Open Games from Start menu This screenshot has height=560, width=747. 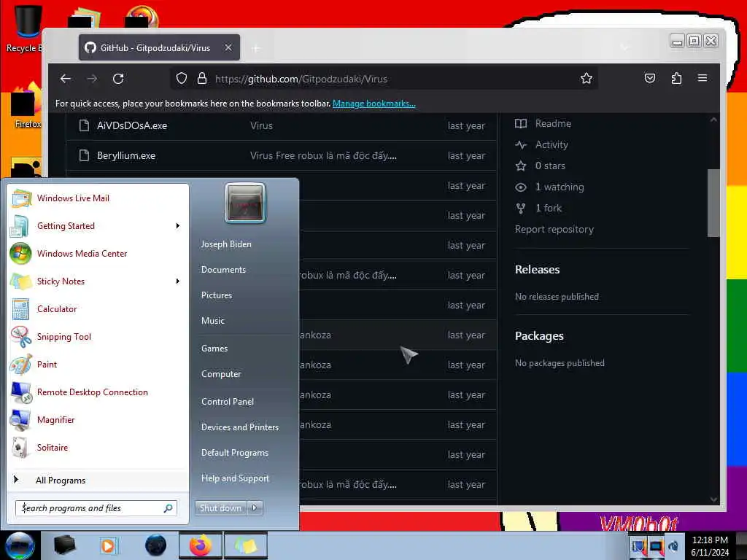coord(214,349)
